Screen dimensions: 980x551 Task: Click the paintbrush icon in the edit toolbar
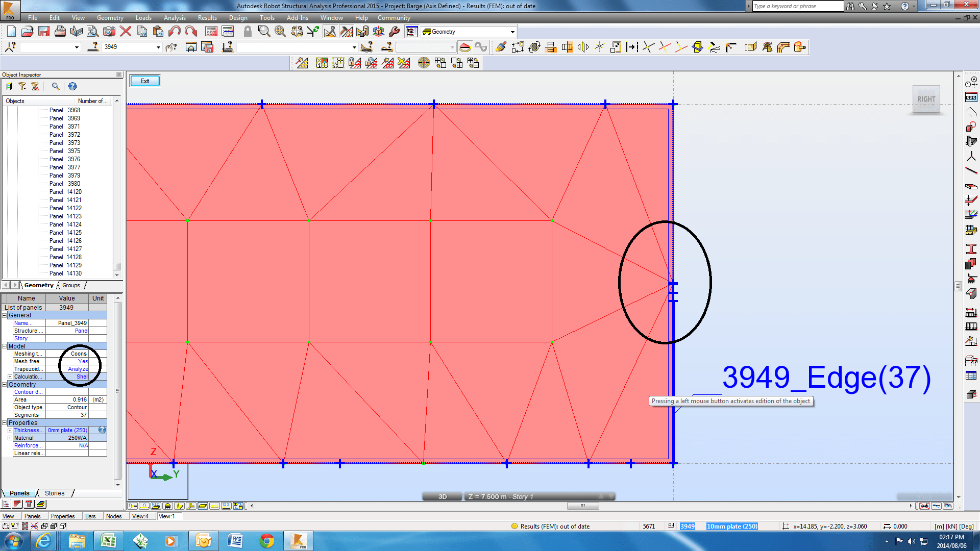click(501, 47)
